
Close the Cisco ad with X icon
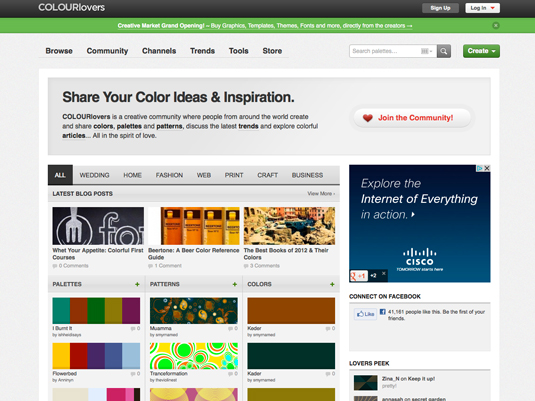487,168
